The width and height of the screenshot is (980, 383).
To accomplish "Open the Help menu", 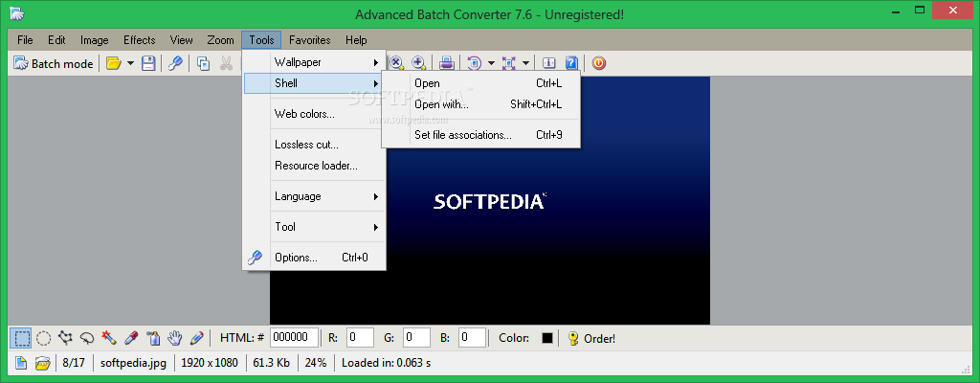I will (356, 40).
